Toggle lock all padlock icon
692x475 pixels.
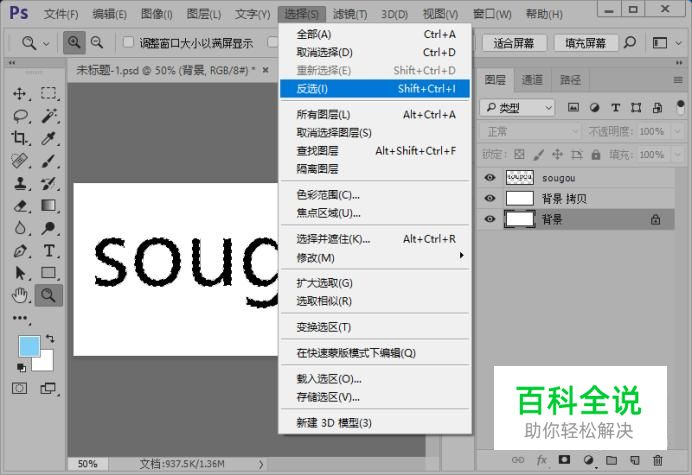pyautogui.click(x=596, y=155)
